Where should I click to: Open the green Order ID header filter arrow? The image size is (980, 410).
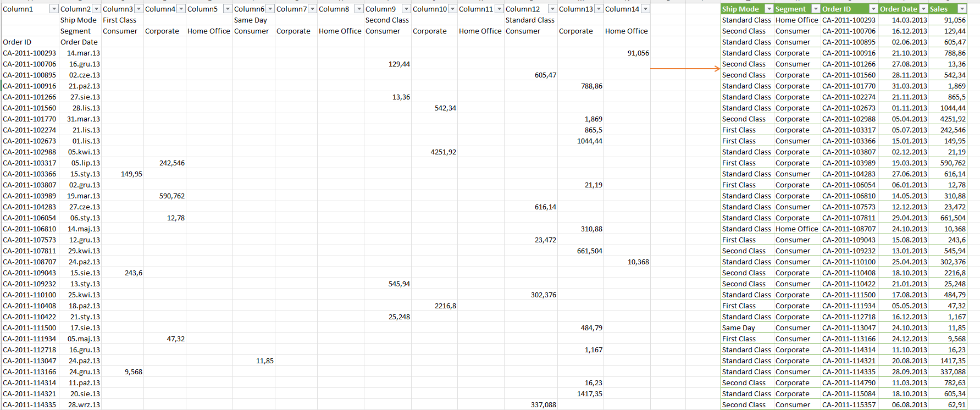(x=873, y=9)
